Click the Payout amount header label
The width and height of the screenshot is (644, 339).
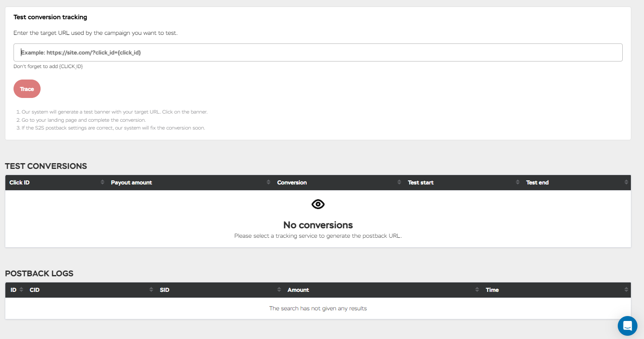coord(131,182)
